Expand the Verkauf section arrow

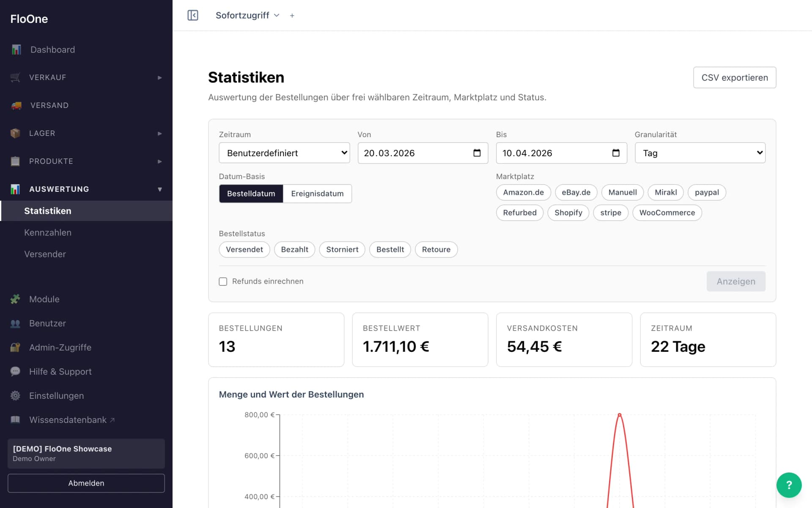(x=160, y=77)
